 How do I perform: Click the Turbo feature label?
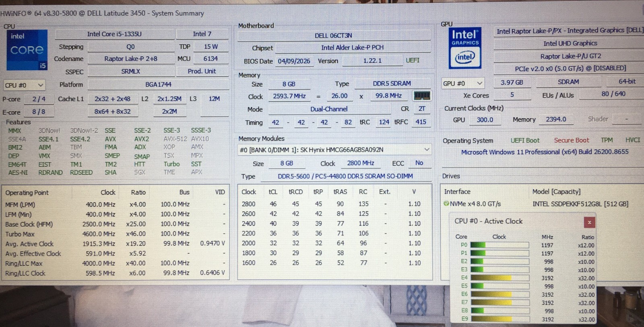(171, 164)
